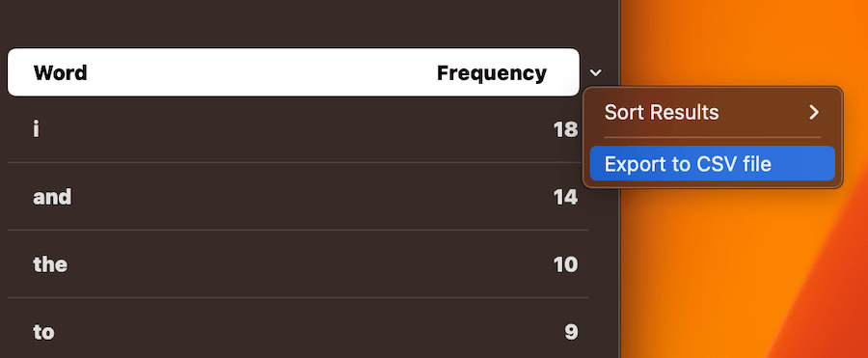Collapse the options chevron beside Frequency header
The width and height of the screenshot is (868, 358).
tap(596, 73)
